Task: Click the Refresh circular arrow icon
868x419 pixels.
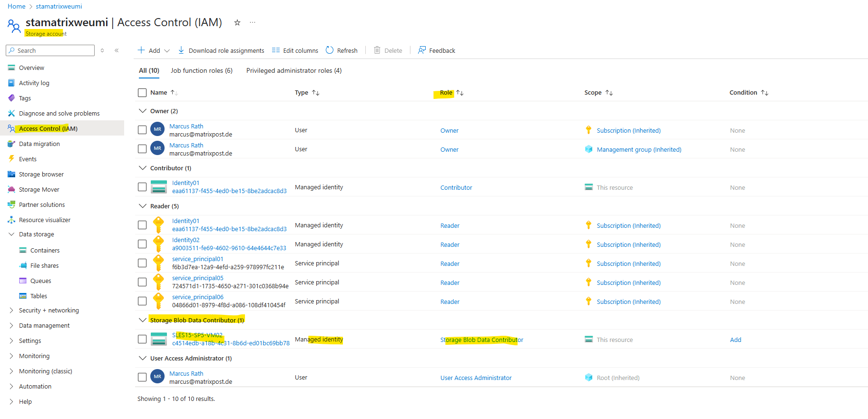Action: pyautogui.click(x=330, y=50)
